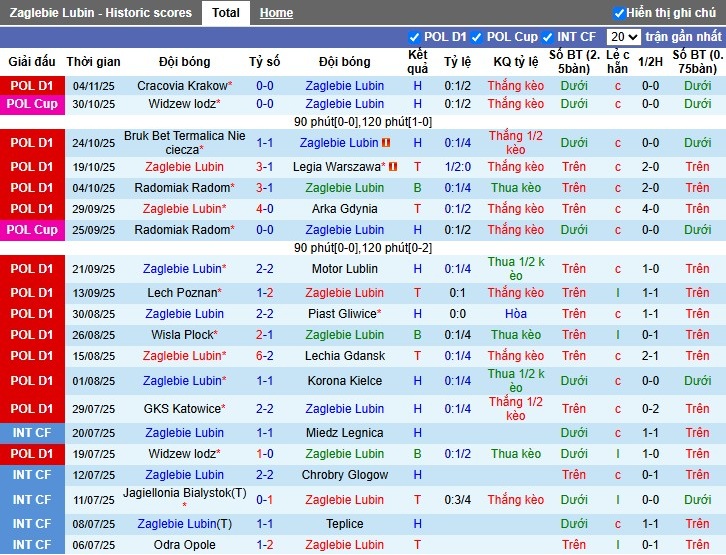Image resolution: width=726 pixels, height=555 pixels.
Task: Click the 2-1 score in Wisla Plock row
Action: 264,335
